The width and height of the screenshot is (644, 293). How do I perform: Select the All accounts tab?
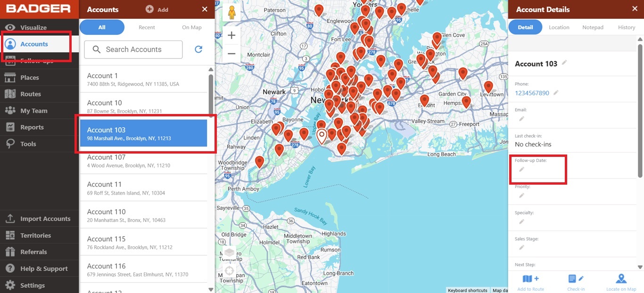point(102,27)
